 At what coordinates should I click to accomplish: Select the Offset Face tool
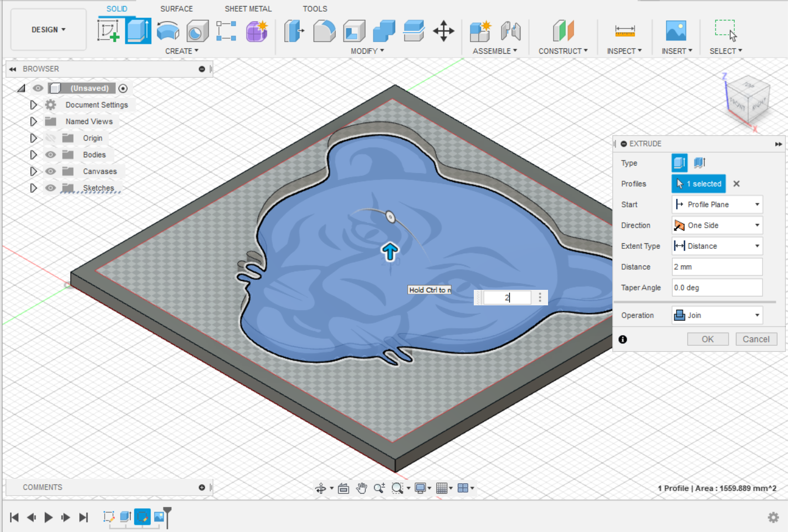tap(414, 30)
